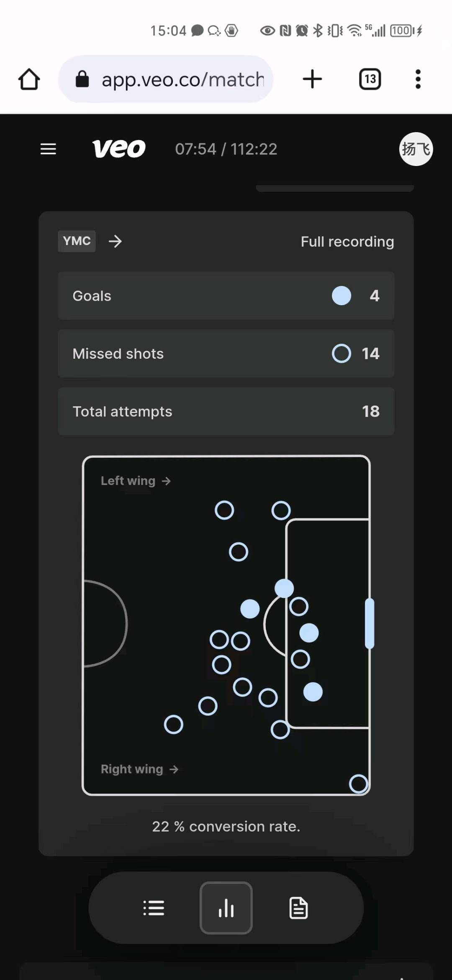Open the browser three-dot overflow menu

pos(418,79)
